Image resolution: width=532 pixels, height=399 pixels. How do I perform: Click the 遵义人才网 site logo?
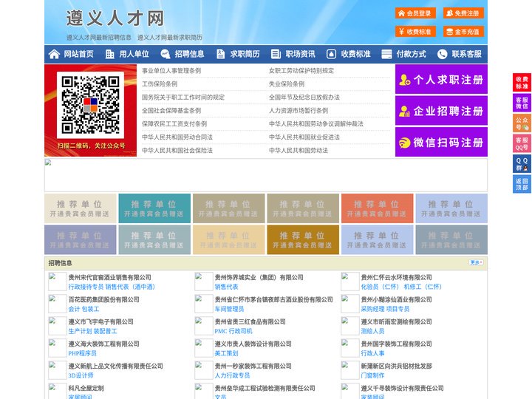click(x=115, y=18)
